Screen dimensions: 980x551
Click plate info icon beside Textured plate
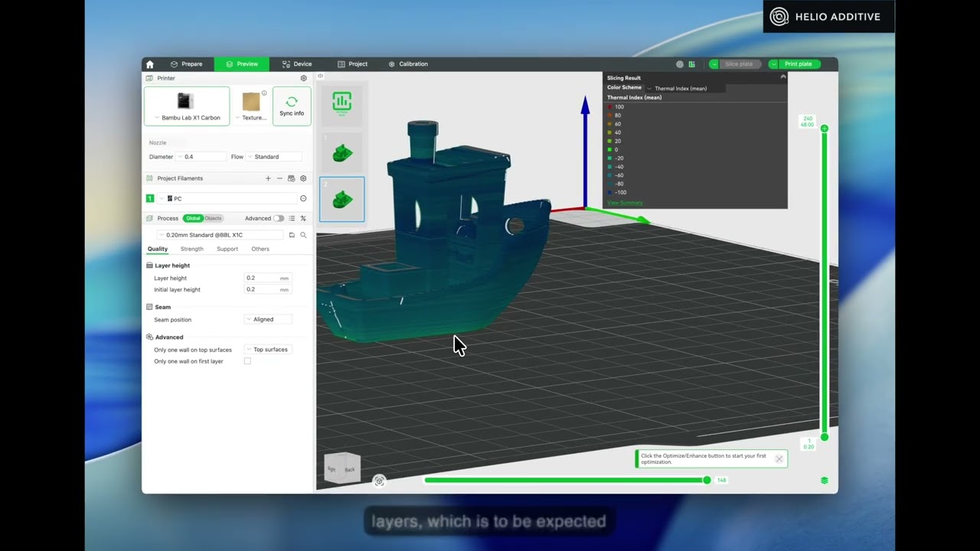[264, 93]
